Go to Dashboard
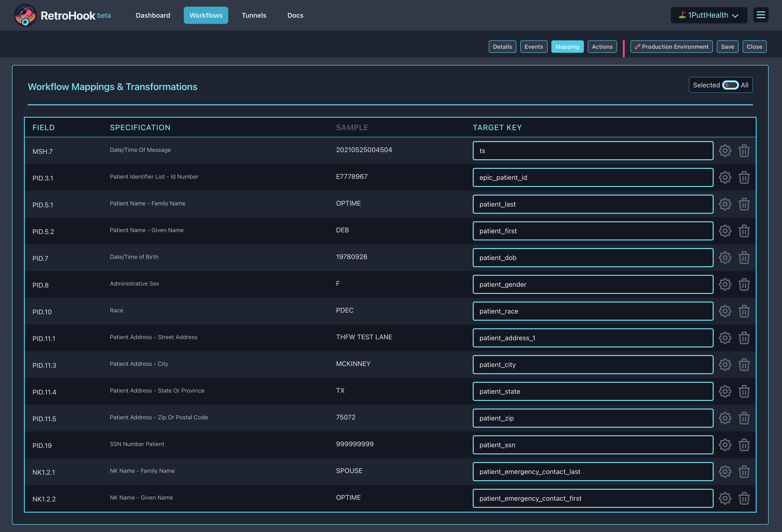 [x=153, y=15]
